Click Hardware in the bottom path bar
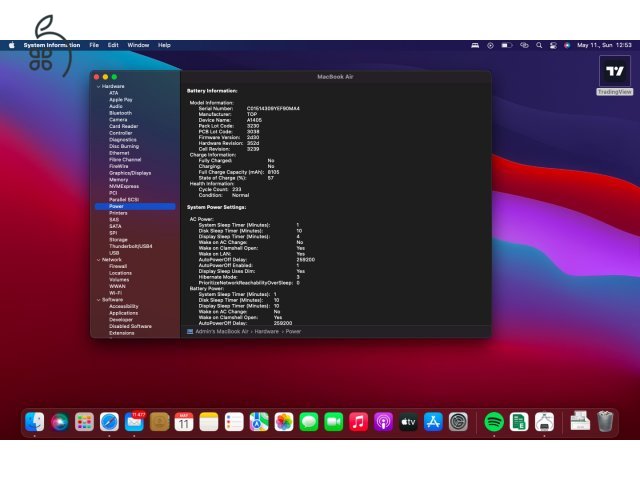The image size is (640, 480). (267, 331)
